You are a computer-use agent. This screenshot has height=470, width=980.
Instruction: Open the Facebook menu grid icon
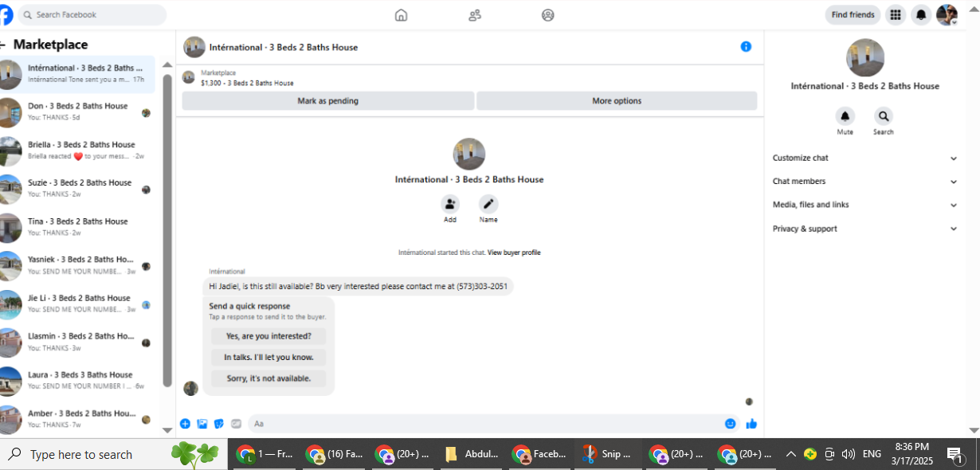(x=896, y=14)
